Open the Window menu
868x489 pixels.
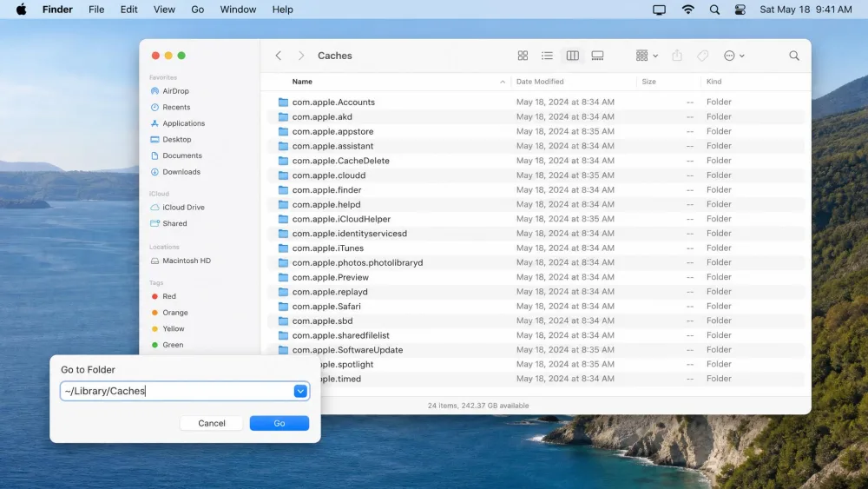[x=238, y=10]
